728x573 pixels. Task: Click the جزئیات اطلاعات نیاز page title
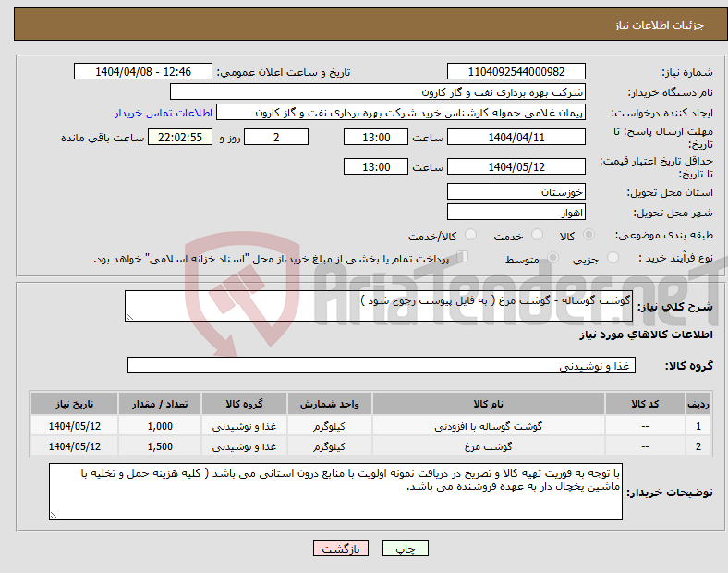(x=660, y=25)
